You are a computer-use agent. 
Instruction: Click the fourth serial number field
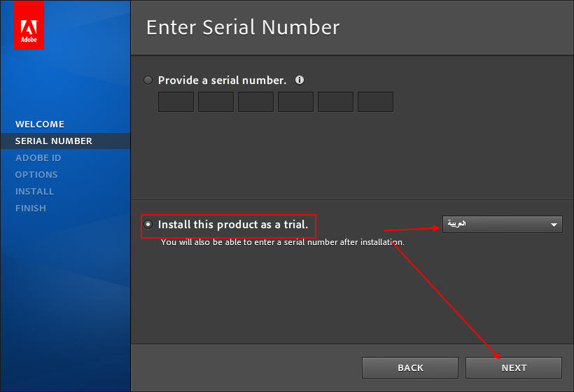pos(296,101)
